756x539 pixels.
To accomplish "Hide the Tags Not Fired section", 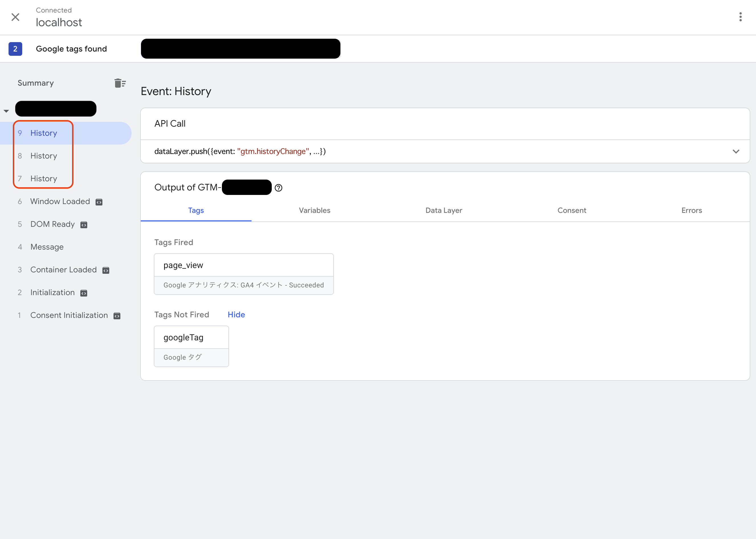I will coord(236,314).
